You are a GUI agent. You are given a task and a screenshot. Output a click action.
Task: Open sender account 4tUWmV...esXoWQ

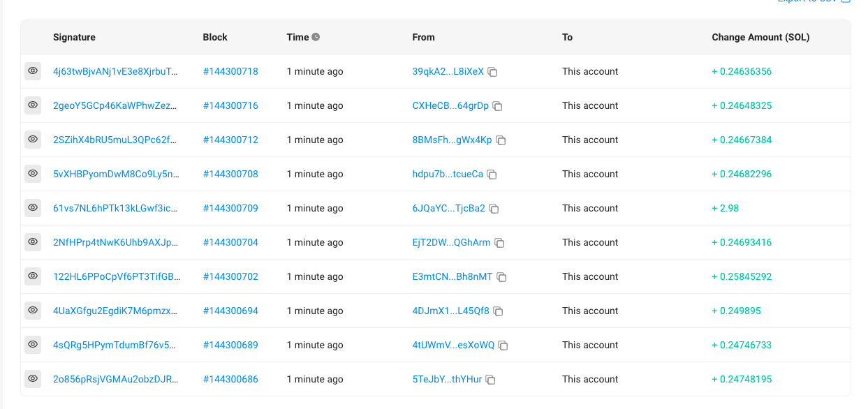click(453, 345)
